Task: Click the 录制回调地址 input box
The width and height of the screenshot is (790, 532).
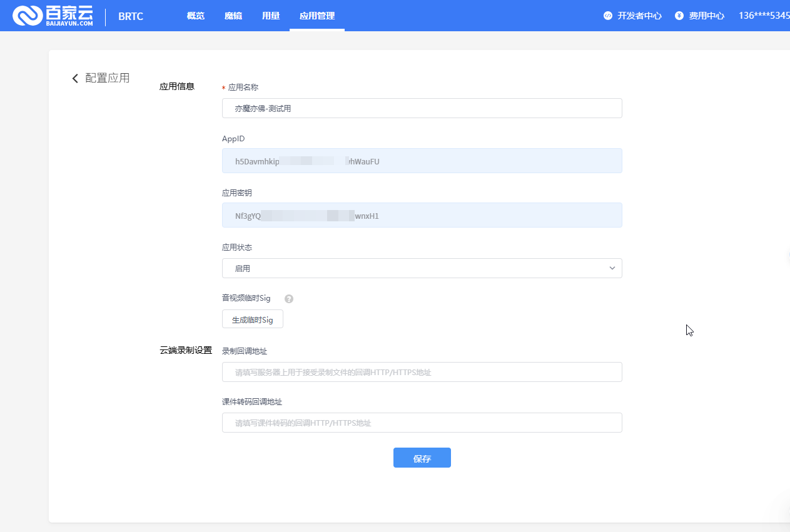Action: click(x=422, y=372)
